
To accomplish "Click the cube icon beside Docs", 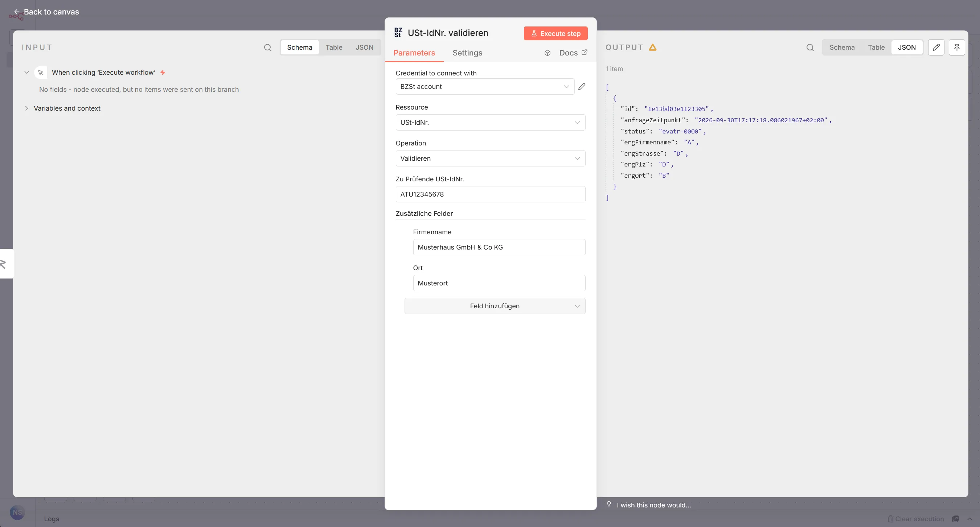I will [548, 53].
